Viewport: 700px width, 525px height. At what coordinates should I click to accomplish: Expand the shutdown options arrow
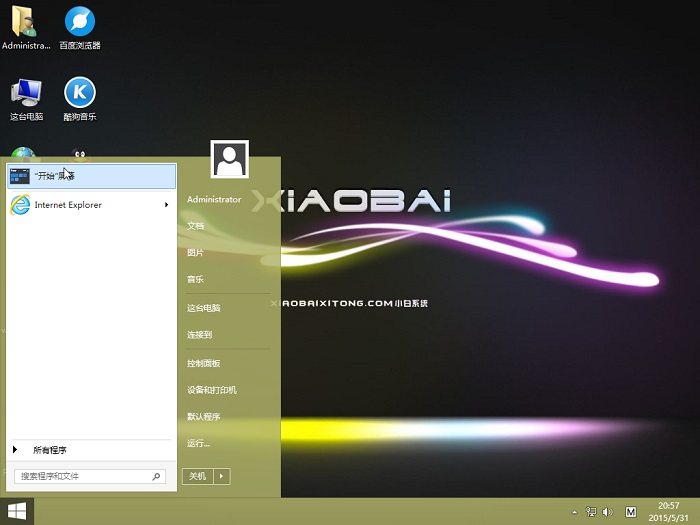[222, 476]
